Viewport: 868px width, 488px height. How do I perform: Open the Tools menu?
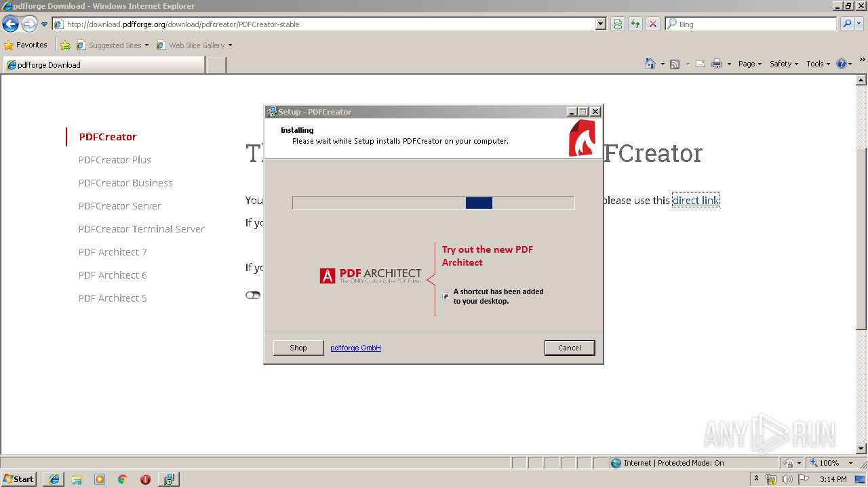[x=818, y=64]
